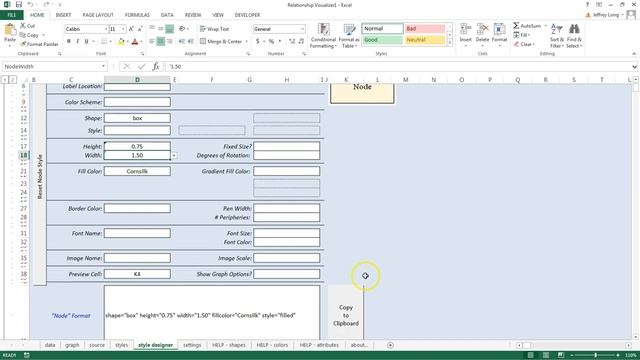Screen dimensions: 640x360
Task: Switch to the INSERT ribbon tab
Action: click(63, 15)
